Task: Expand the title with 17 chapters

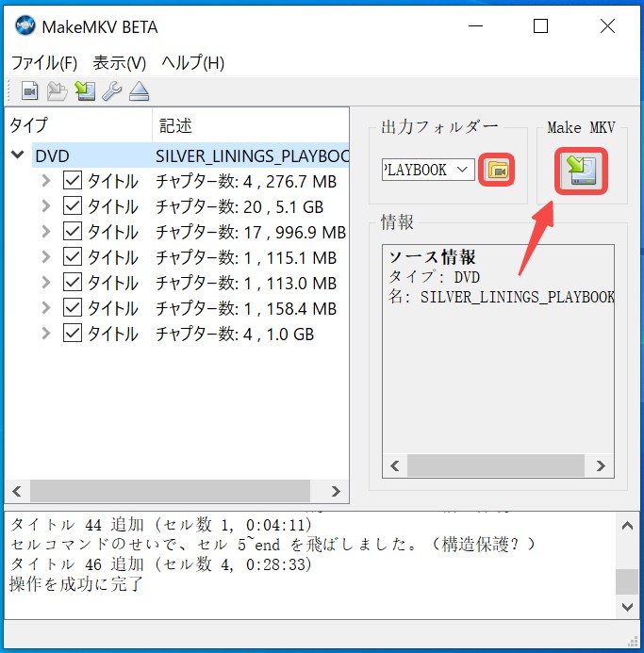Action: point(46,232)
